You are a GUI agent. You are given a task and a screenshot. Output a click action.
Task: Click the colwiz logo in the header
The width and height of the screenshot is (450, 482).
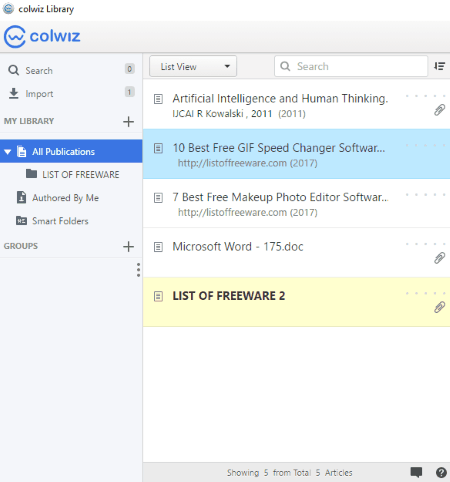coord(42,36)
